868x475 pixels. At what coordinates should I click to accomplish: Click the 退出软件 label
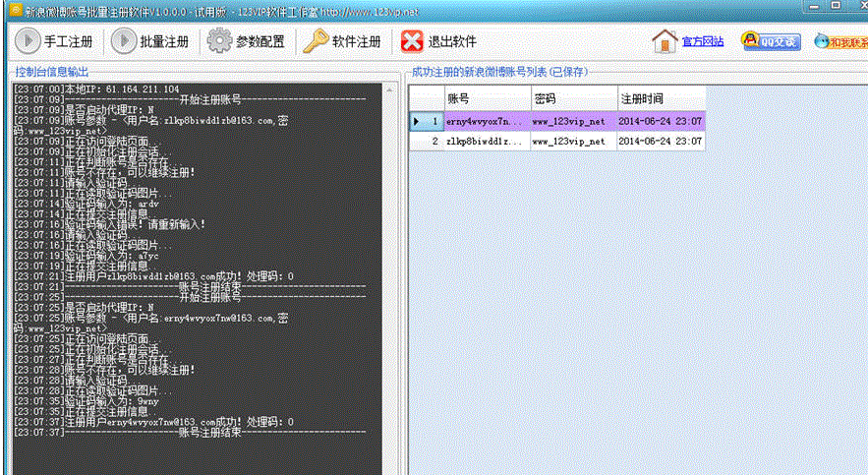452,41
